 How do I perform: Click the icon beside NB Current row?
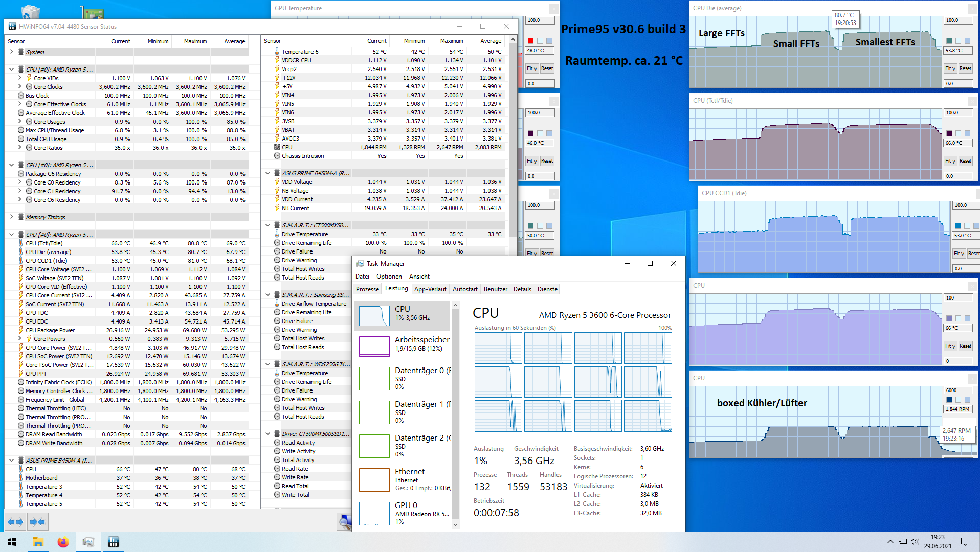[277, 208]
